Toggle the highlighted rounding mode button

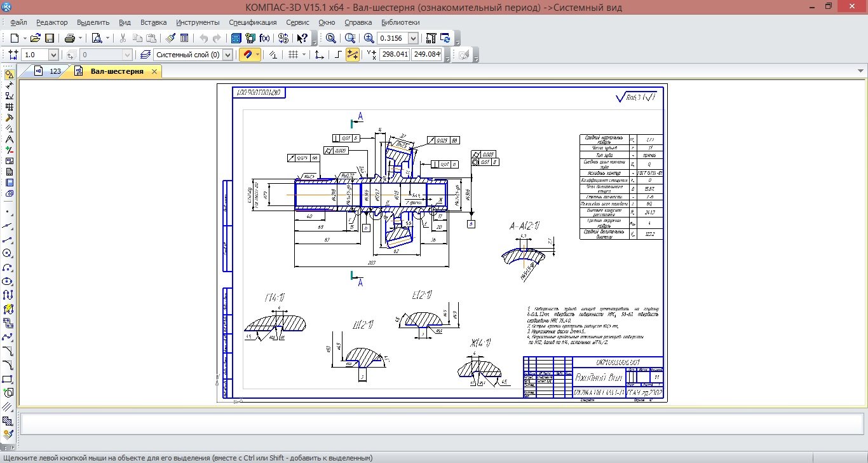tap(353, 55)
